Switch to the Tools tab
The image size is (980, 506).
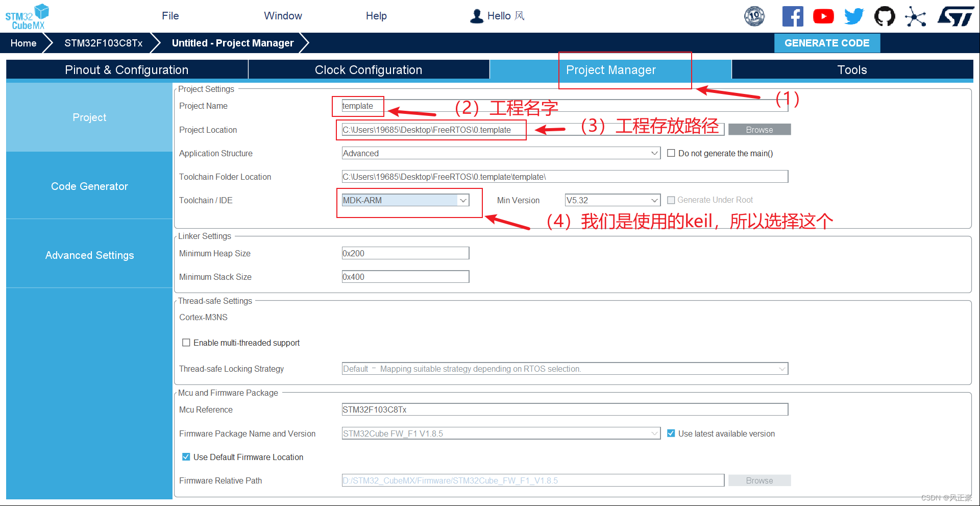point(852,70)
